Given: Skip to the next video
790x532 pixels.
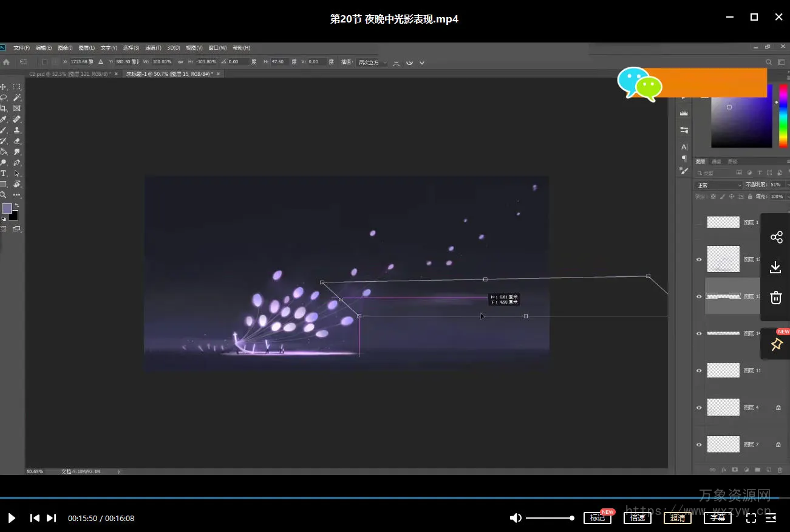Looking at the screenshot, I should (52, 518).
